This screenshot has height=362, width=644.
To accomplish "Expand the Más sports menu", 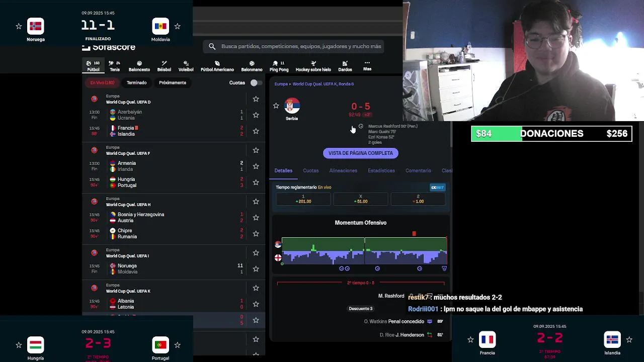I will pos(367,66).
